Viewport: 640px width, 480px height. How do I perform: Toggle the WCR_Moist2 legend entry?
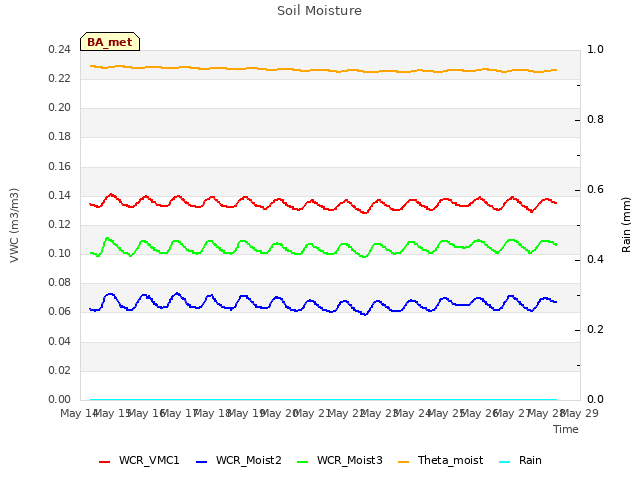coord(239,460)
